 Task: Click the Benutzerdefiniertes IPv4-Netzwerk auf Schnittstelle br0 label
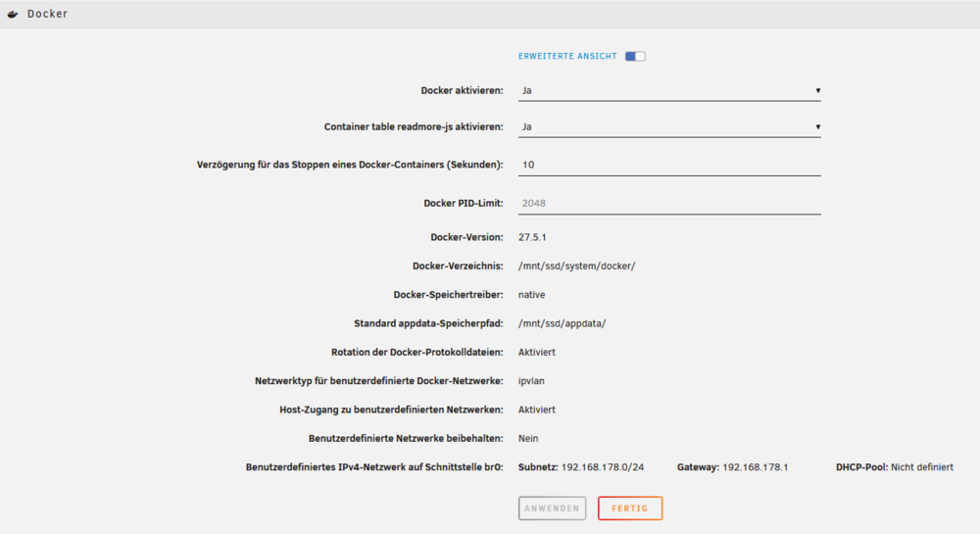tap(374, 467)
